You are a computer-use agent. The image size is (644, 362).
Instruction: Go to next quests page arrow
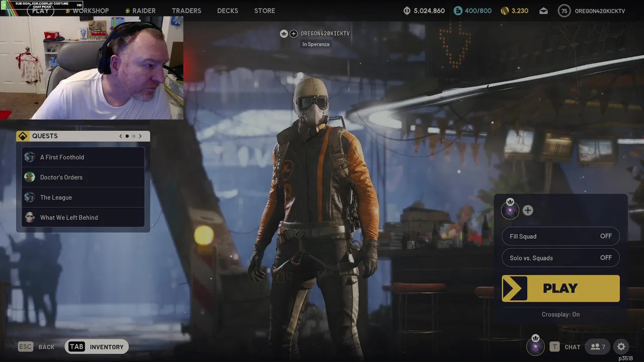point(140,136)
